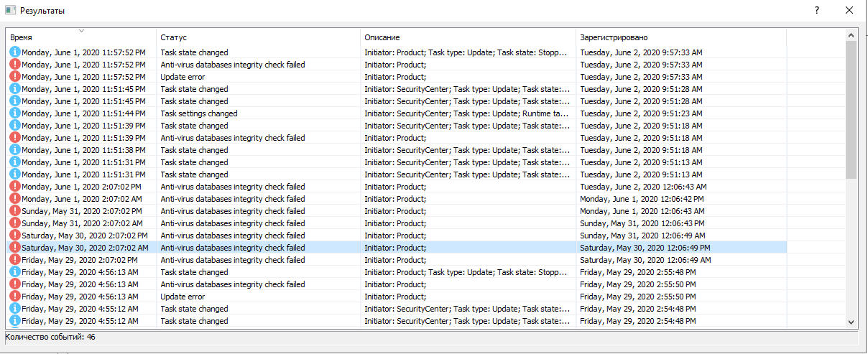Click the vertical scrollbar thumb
This screenshot has height=354, width=868.
[851, 108]
